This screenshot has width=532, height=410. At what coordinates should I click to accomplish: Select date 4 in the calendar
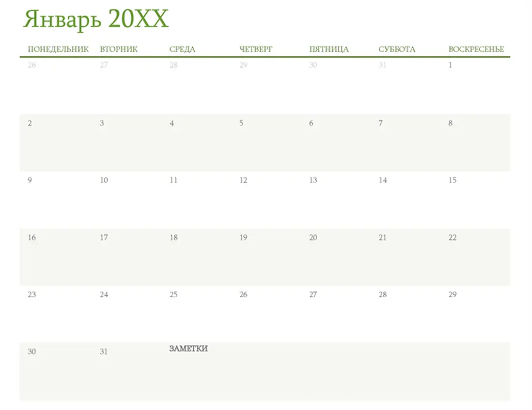tap(172, 123)
